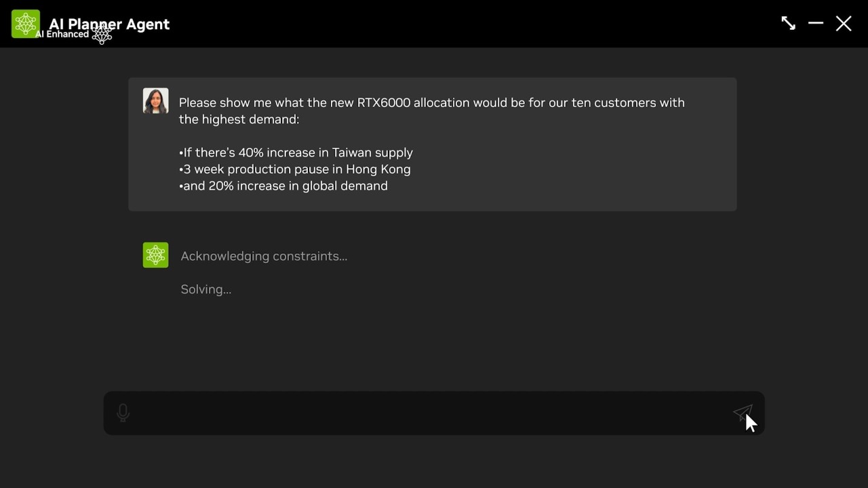
Task: Select the Solving status line
Action: point(206,289)
